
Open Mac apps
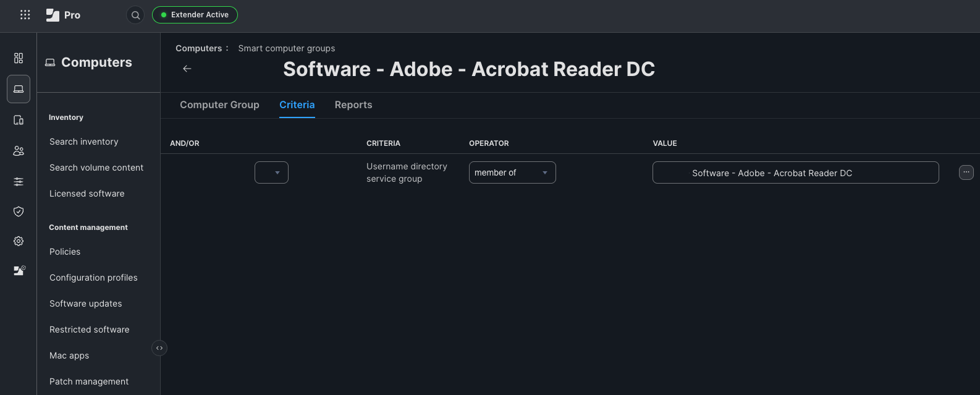[x=69, y=355]
